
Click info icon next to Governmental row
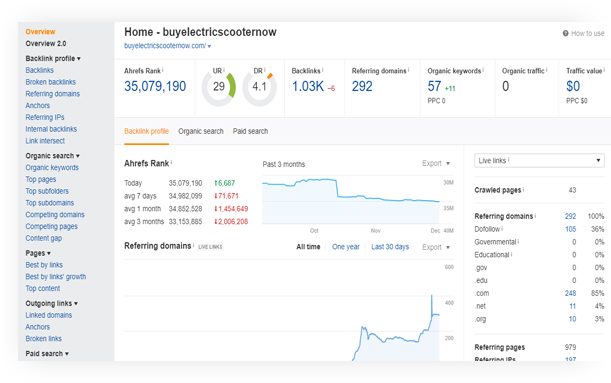[518, 241]
